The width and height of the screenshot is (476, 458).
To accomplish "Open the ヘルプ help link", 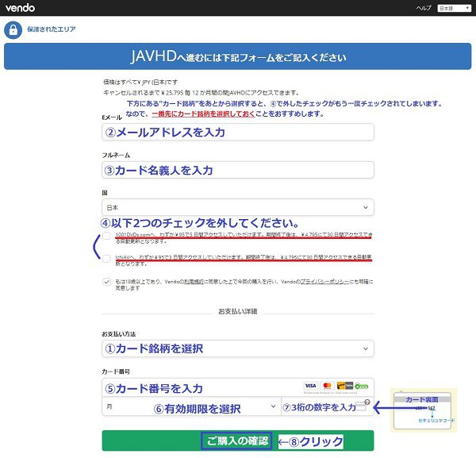I will [x=424, y=8].
